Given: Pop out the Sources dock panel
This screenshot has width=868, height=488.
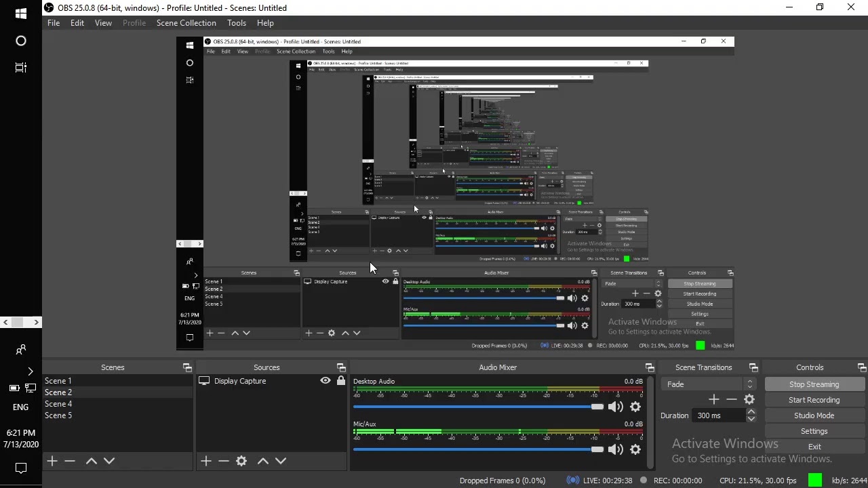Looking at the screenshot, I should click(341, 367).
